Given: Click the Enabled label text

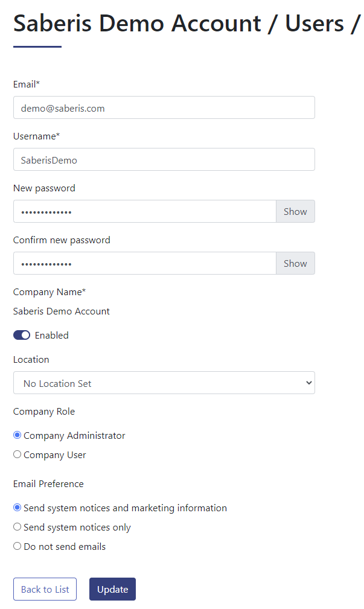Looking at the screenshot, I should [52, 335].
